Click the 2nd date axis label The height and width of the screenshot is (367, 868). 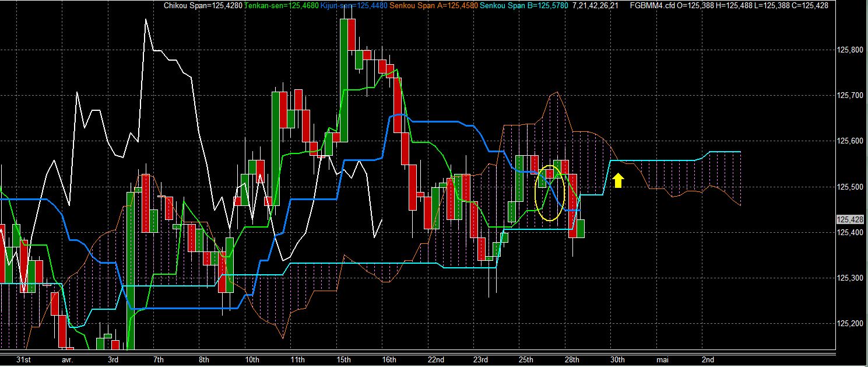(708, 359)
